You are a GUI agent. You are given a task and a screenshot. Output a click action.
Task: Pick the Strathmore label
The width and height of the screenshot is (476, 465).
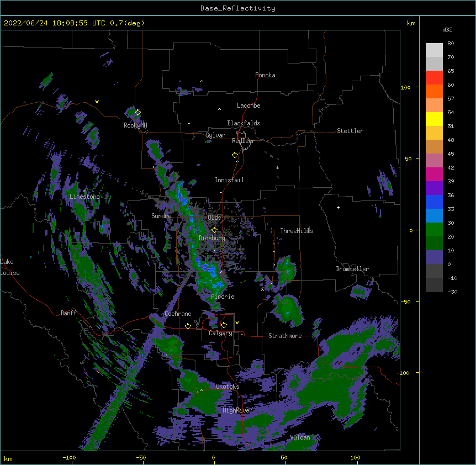[285, 336]
